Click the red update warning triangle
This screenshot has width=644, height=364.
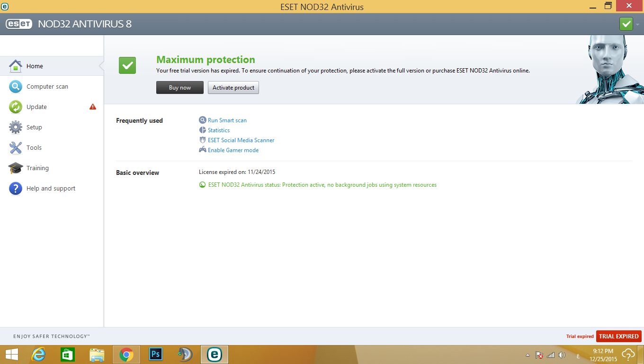tap(93, 107)
